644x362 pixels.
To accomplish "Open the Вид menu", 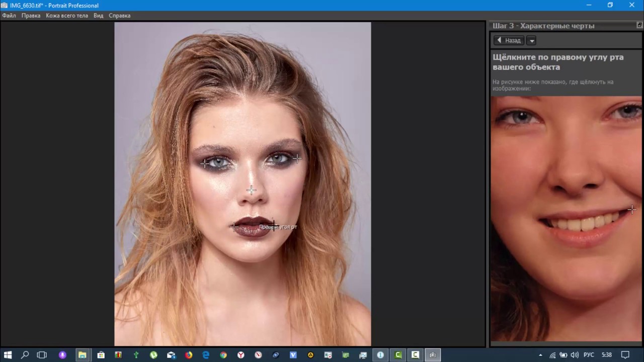I will [x=98, y=16].
